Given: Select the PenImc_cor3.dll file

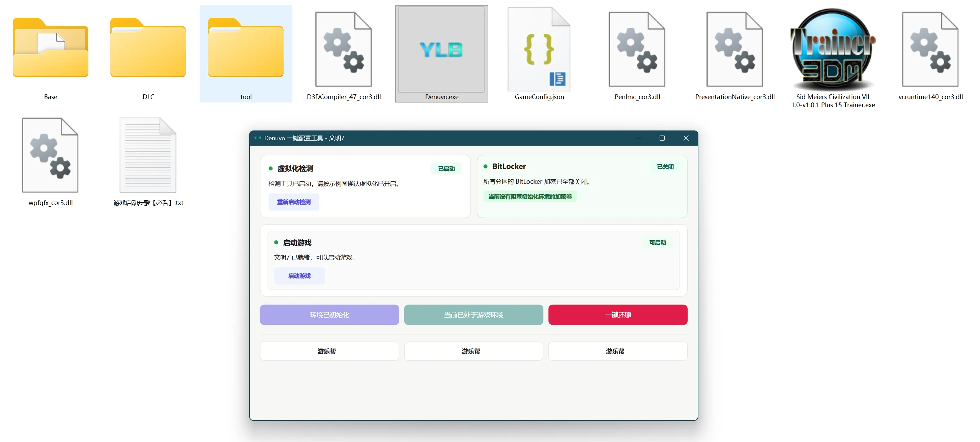Looking at the screenshot, I should [x=637, y=50].
